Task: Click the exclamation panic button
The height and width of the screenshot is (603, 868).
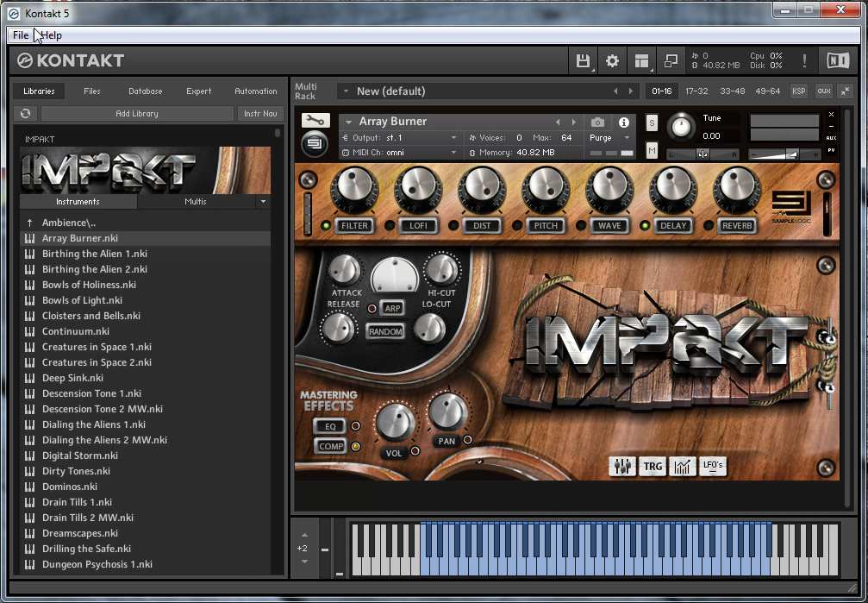Action: pos(804,61)
